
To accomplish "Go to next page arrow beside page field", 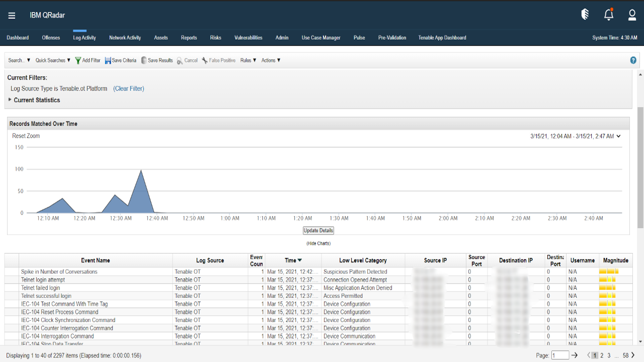I will 575,355.
